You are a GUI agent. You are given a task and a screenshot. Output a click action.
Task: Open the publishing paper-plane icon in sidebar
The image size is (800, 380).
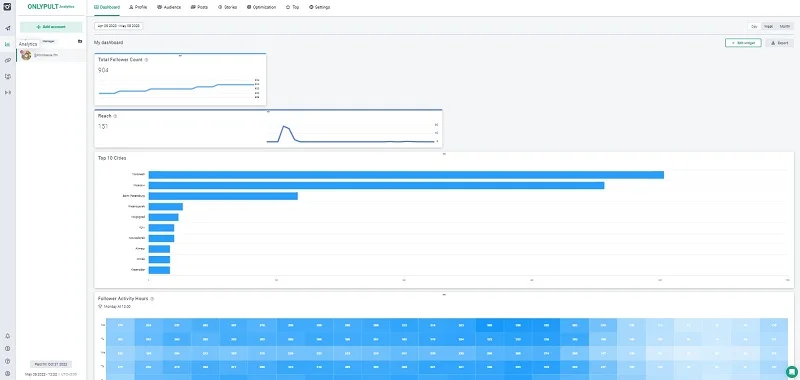[7, 28]
